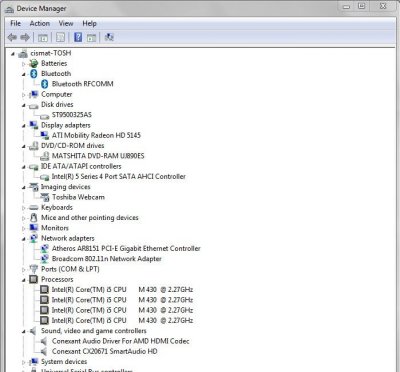The width and height of the screenshot is (400, 372).
Task: Click the Back arrow toolbar icon
Action: (x=12, y=37)
